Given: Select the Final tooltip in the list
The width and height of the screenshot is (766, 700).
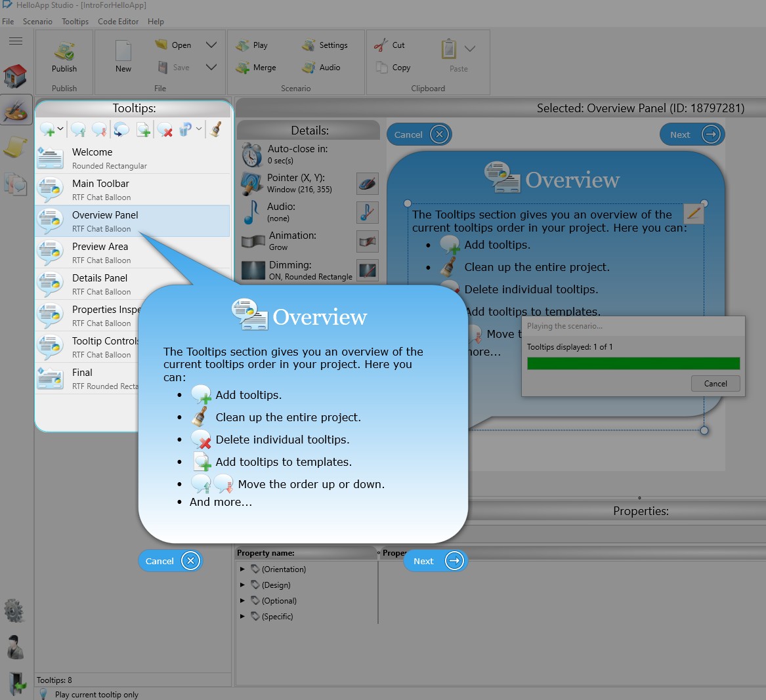Looking at the screenshot, I should (88, 379).
